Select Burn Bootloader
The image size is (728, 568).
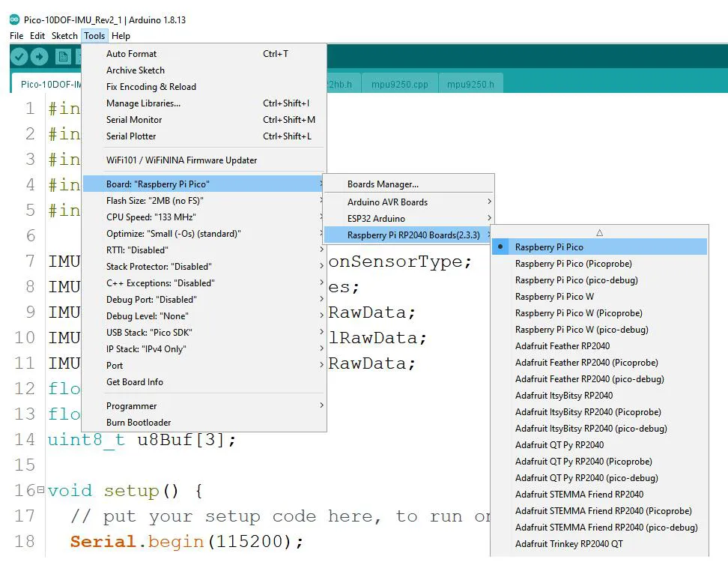click(204, 422)
